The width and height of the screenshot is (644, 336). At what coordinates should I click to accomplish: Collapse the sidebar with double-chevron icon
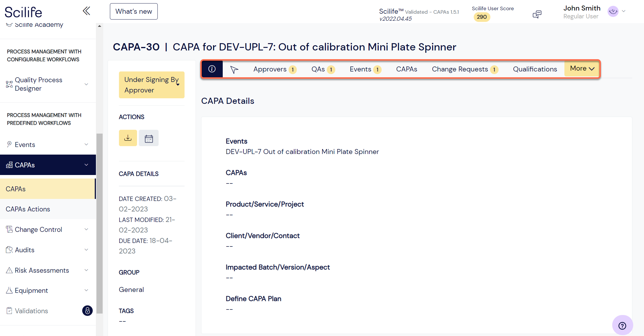pyautogui.click(x=86, y=11)
